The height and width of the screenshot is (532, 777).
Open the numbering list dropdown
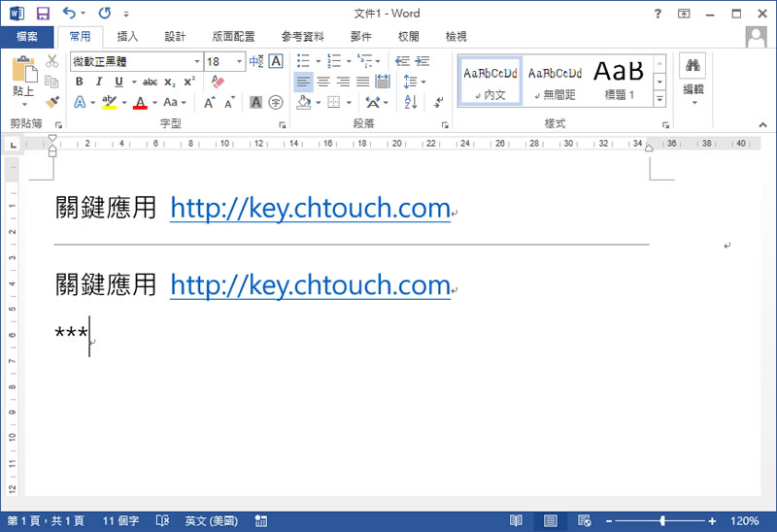pyautogui.click(x=349, y=61)
